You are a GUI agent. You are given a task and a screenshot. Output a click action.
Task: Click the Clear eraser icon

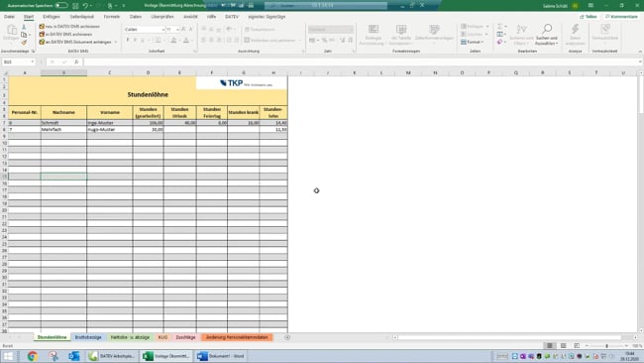click(x=499, y=42)
